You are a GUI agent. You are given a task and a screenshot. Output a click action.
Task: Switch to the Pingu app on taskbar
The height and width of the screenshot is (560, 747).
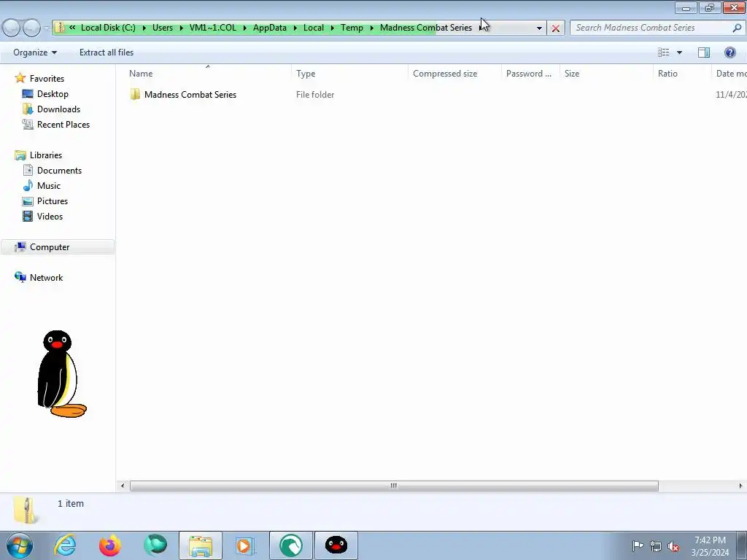(x=336, y=545)
